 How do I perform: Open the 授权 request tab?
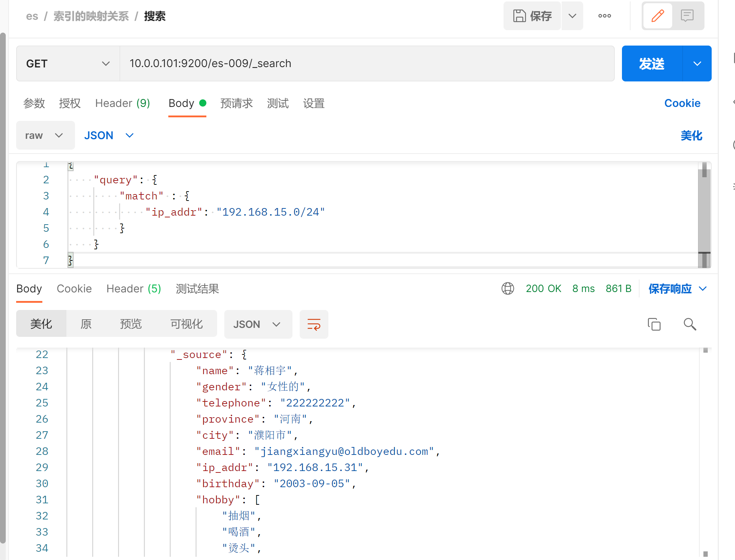(70, 103)
